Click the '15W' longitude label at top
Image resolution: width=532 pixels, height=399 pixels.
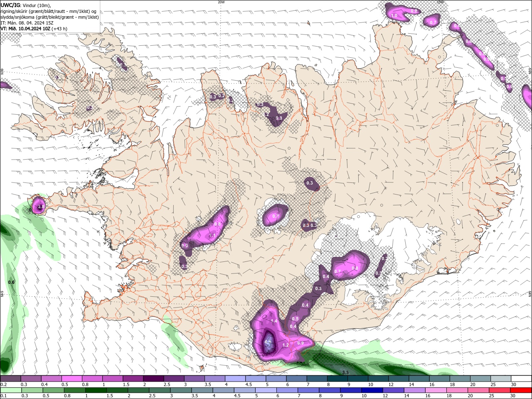(x=440, y=2)
